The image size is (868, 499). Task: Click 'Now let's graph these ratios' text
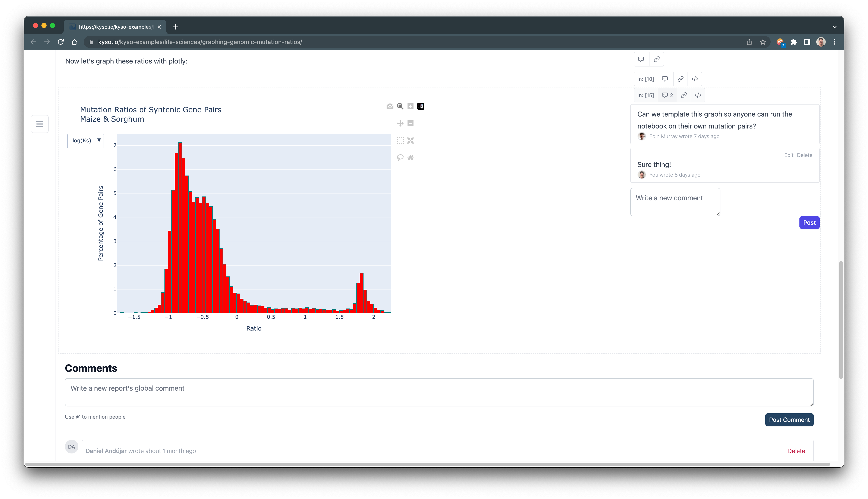126,61
